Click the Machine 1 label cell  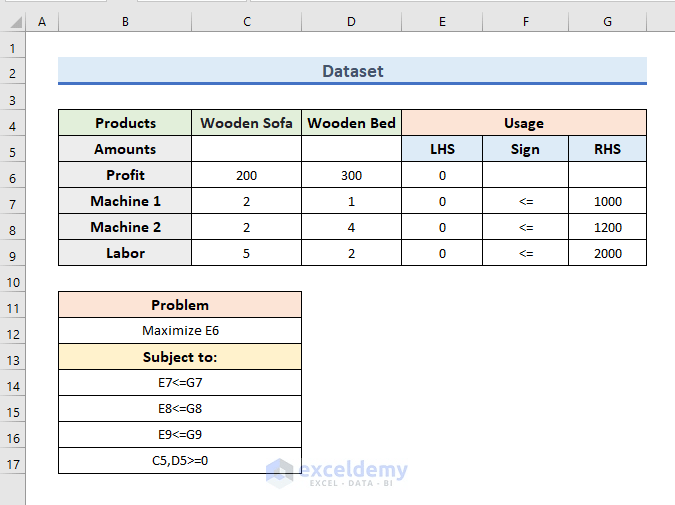(125, 201)
